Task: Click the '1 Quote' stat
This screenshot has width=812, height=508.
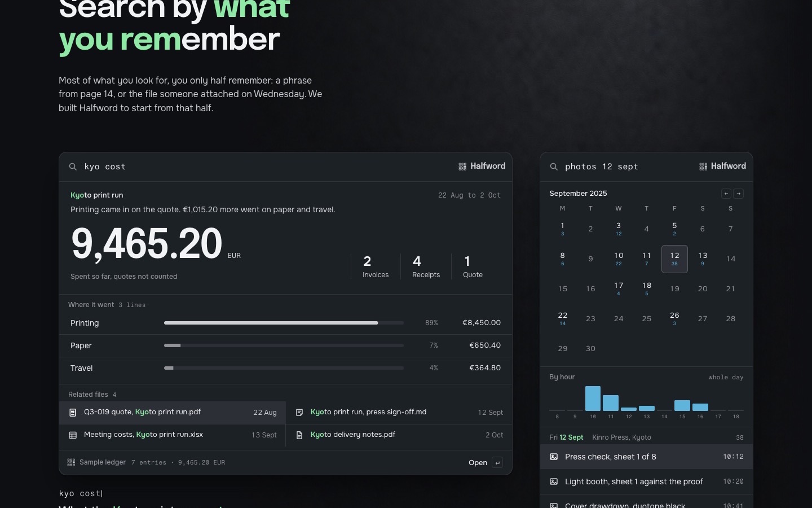Action: pos(473,266)
